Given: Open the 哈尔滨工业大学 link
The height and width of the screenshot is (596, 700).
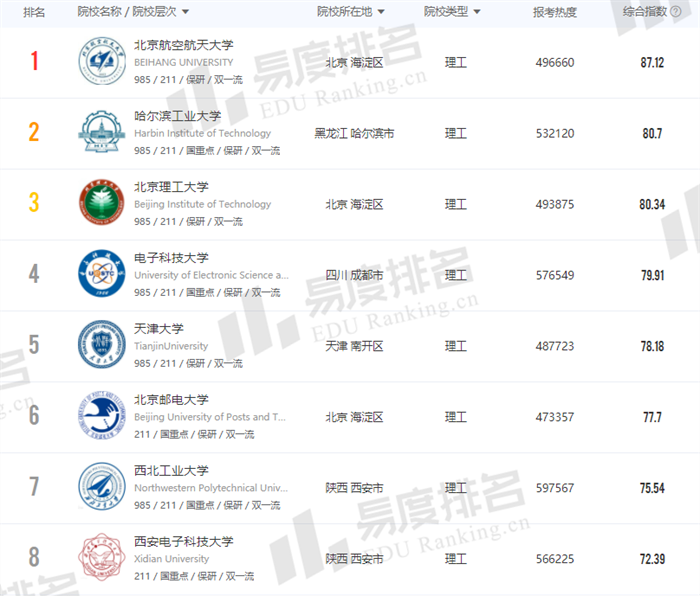Looking at the screenshot, I should pyautogui.click(x=177, y=116).
